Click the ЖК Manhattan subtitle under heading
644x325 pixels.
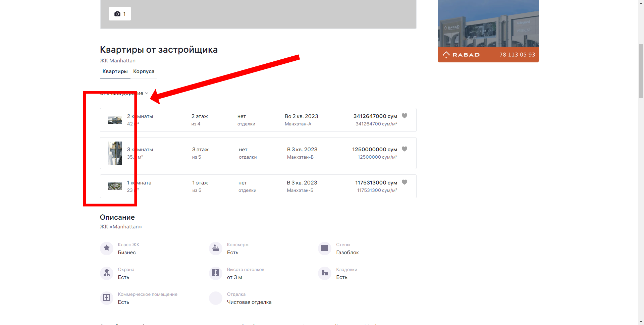[118, 61]
